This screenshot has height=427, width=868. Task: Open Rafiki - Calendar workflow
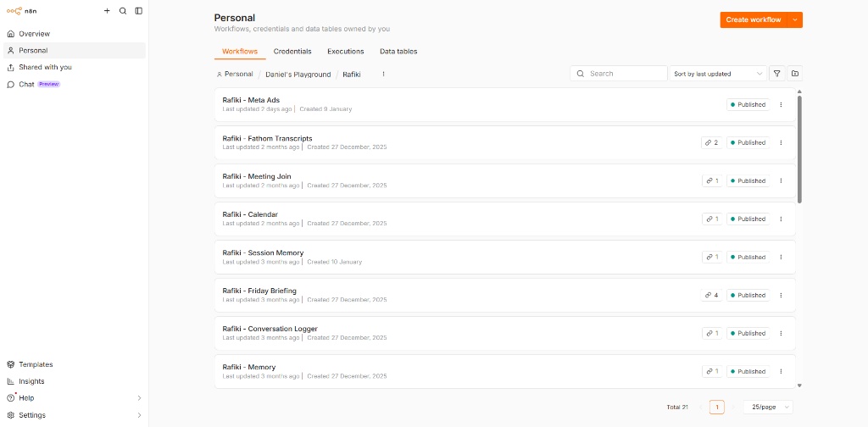[505, 219]
